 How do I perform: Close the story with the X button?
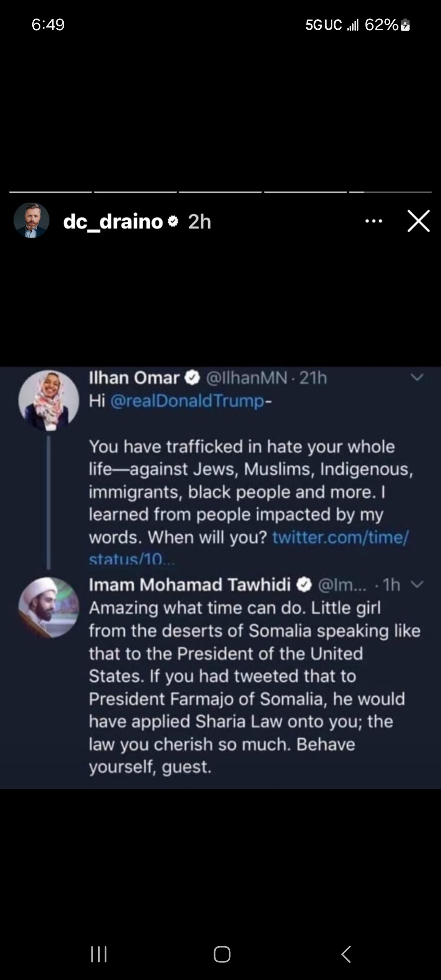(419, 221)
